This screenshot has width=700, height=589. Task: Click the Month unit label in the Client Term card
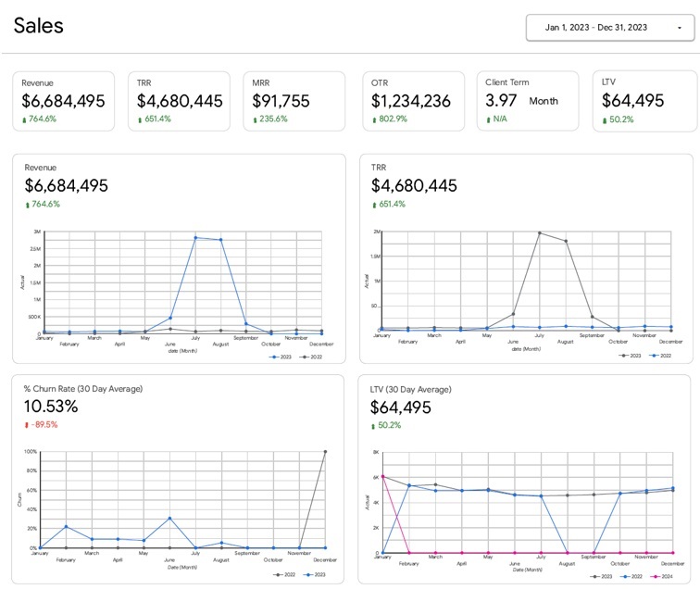tap(544, 101)
